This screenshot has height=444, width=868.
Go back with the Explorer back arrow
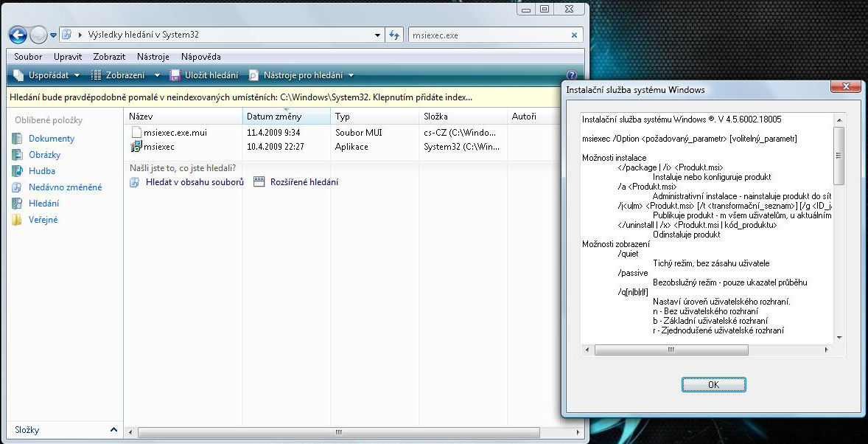[18, 35]
